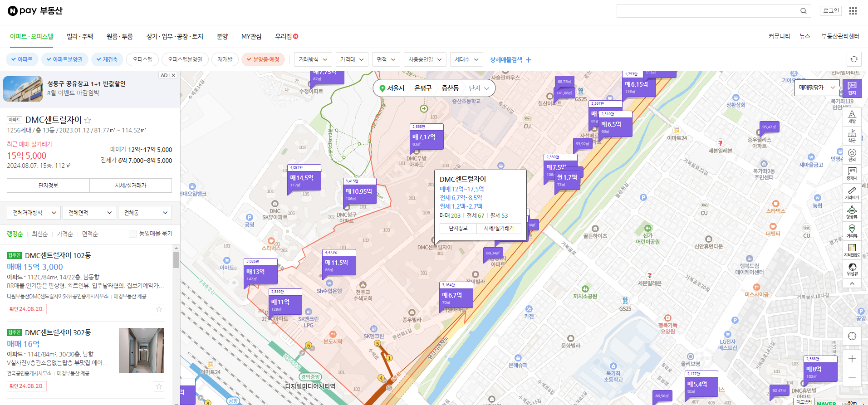
Task: Open the 세대수 dropdown
Action: point(467,59)
